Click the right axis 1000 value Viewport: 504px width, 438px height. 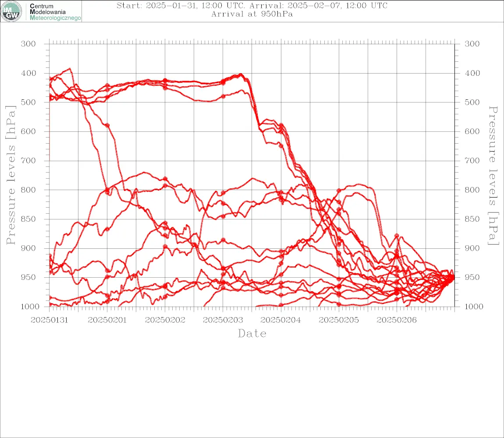[474, 307]
